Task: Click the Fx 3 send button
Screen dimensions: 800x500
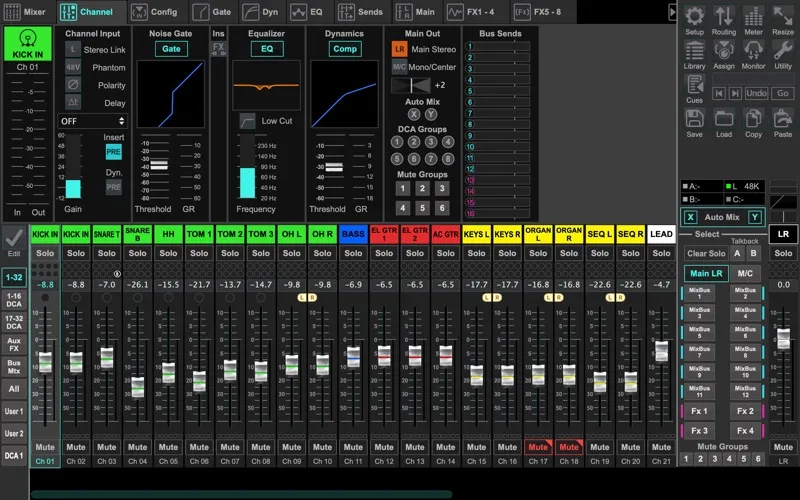Action: tap(699, 431)
